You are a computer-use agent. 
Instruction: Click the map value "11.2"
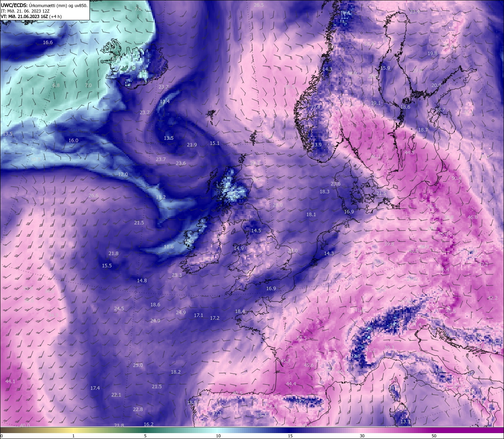[161, 197]
